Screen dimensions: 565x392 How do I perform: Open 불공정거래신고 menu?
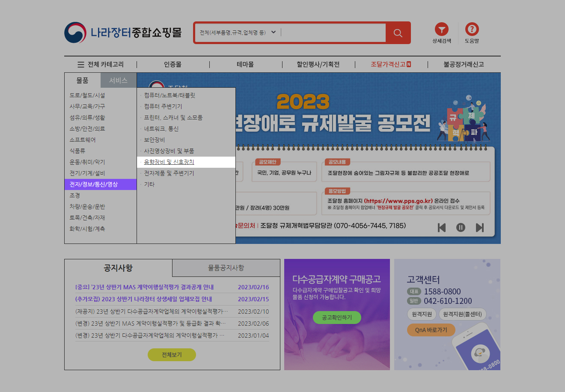[464, 65]
